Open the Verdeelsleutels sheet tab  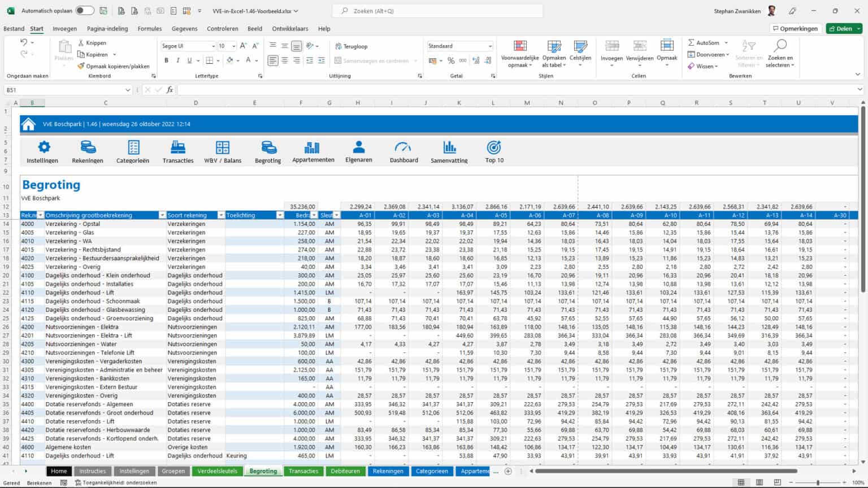pyautogui.click(x=217, y=470)
